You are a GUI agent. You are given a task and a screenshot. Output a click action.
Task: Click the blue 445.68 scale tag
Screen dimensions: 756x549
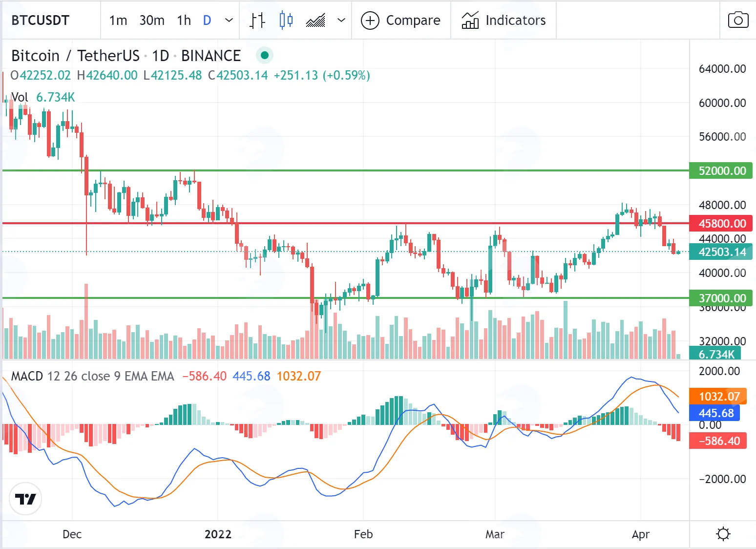coord(714,413)
